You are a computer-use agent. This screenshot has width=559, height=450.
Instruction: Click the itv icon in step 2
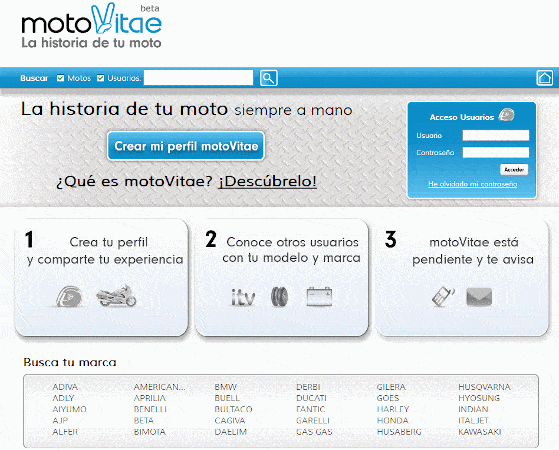pos(243,297)
